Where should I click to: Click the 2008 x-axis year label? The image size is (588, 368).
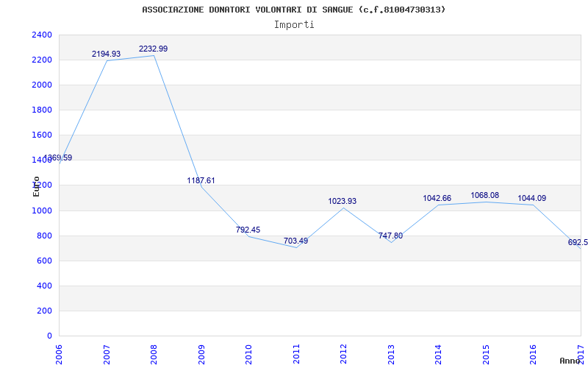coord(154,353)
